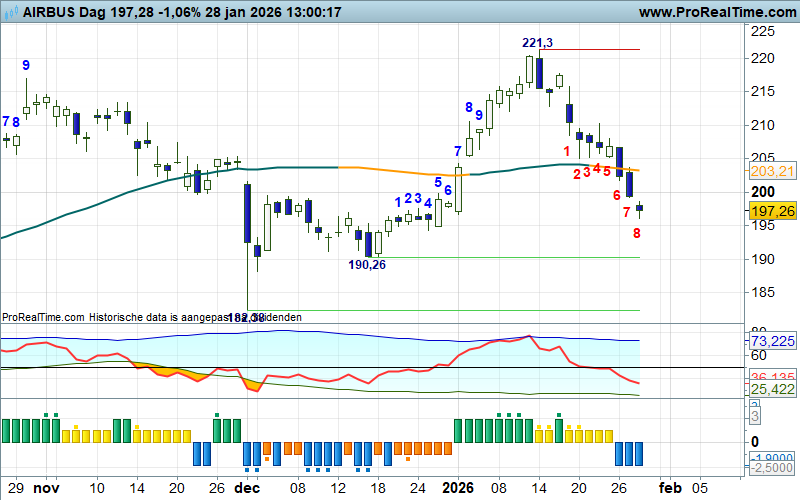
Task: Select the 190,26 low price label
Action: (367, 265)
